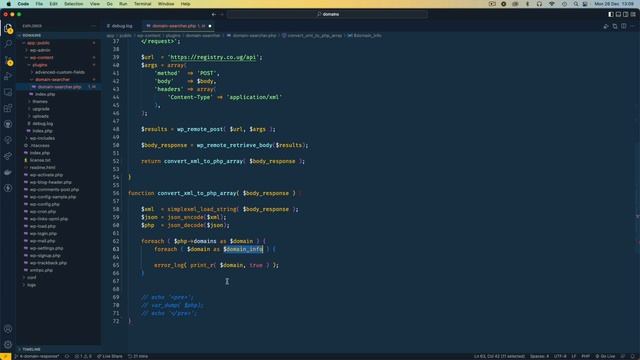
Task: Change the Spaces indentation setting
Action: click(539, 356)
